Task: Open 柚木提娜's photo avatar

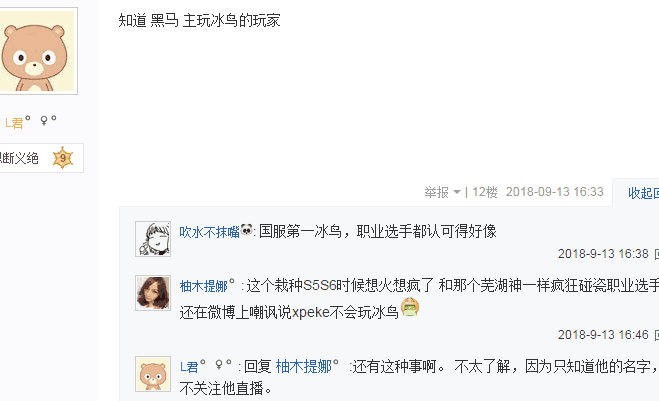Action: (153, 293)
